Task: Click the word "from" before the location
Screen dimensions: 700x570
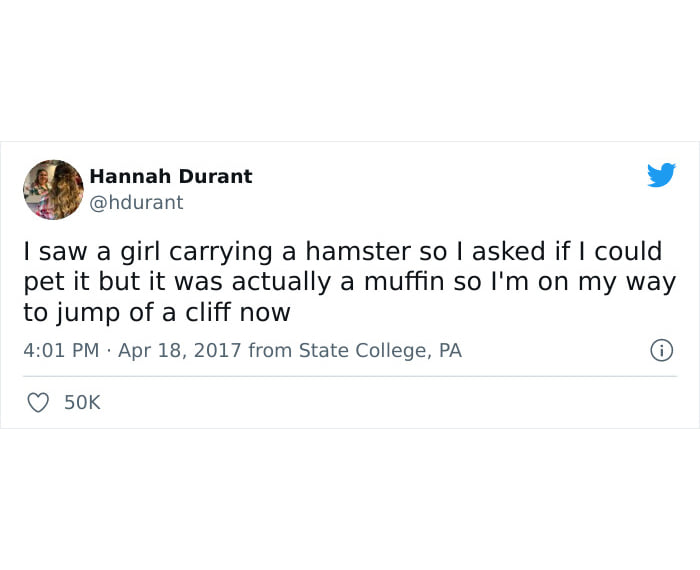Action: point(270,351)
